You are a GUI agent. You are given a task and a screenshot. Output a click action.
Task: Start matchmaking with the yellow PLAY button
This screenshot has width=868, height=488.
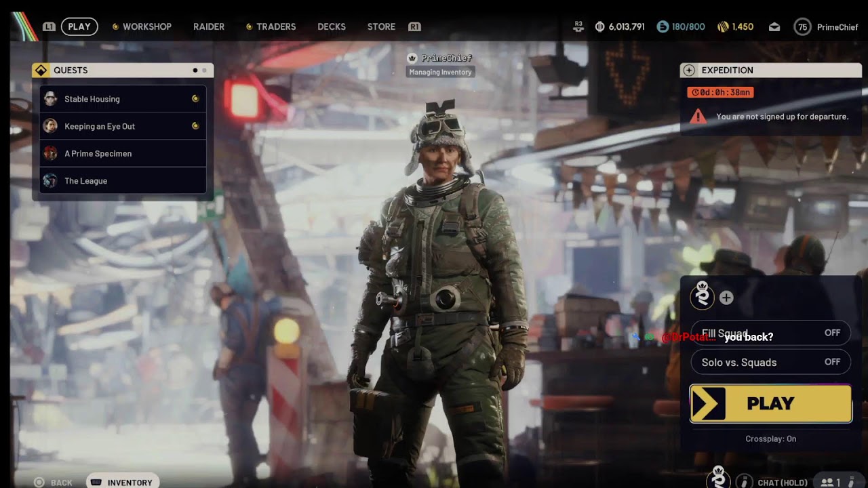[771, 404]
